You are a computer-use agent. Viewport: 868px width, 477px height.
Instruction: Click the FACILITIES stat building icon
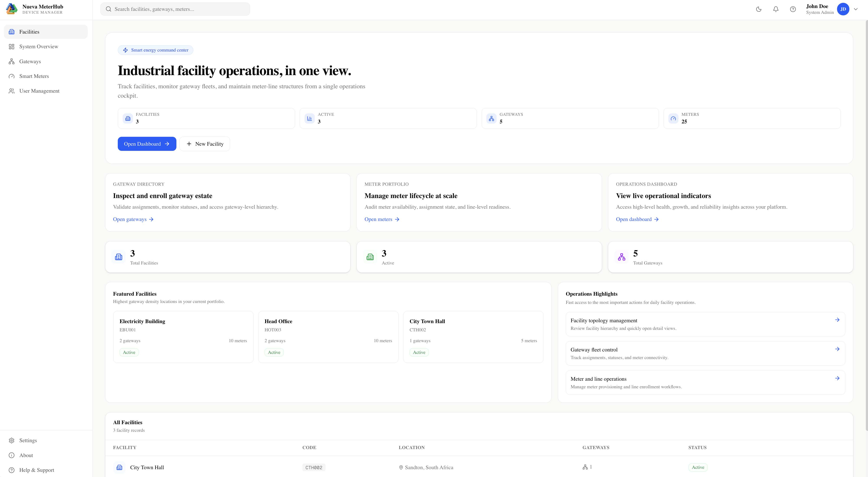[x=128, y=119]
